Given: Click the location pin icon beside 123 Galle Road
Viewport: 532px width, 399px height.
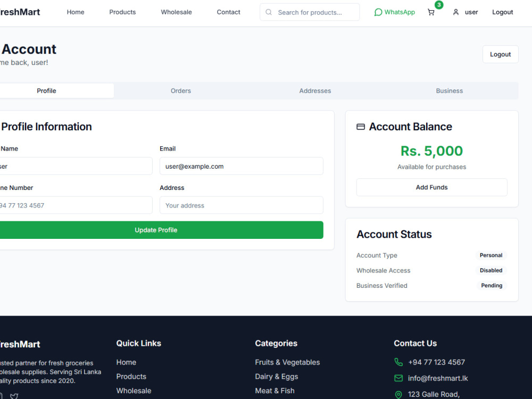Looking at the screenshot, I should 398,394.
